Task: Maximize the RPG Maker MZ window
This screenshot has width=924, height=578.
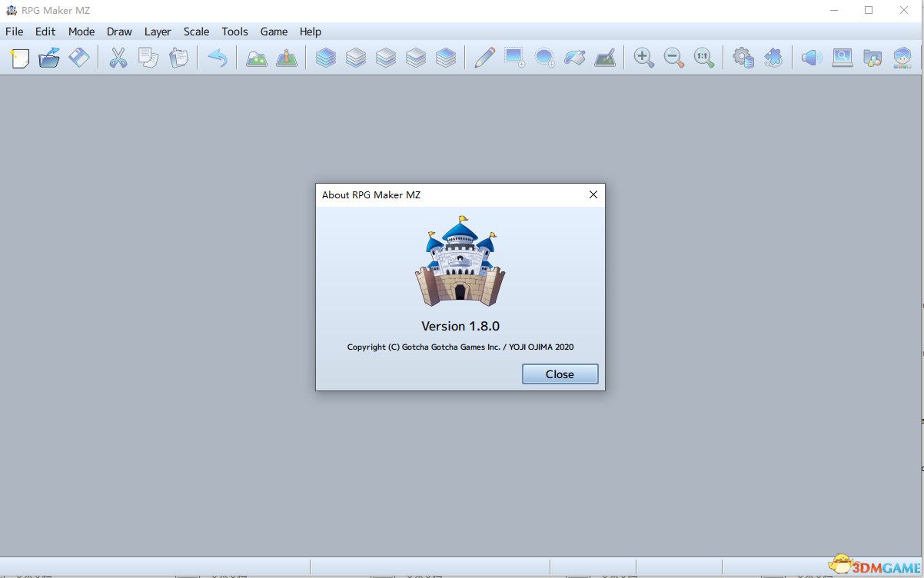Action: tap(869, 10)
